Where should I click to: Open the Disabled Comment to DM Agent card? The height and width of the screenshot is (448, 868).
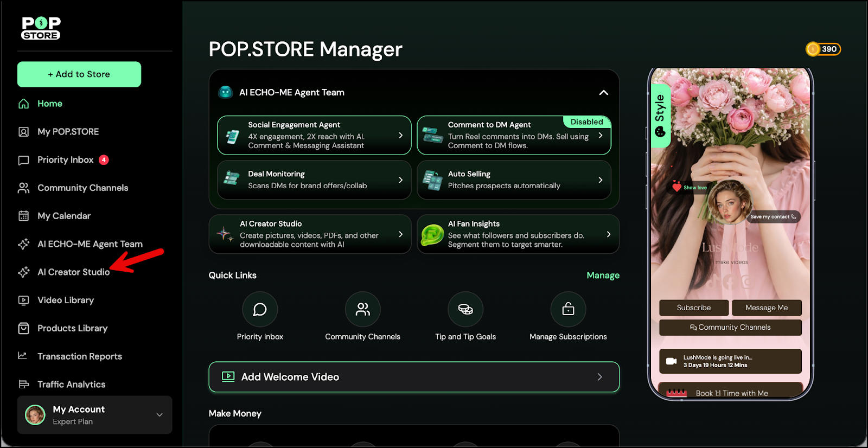pos(513,136)
